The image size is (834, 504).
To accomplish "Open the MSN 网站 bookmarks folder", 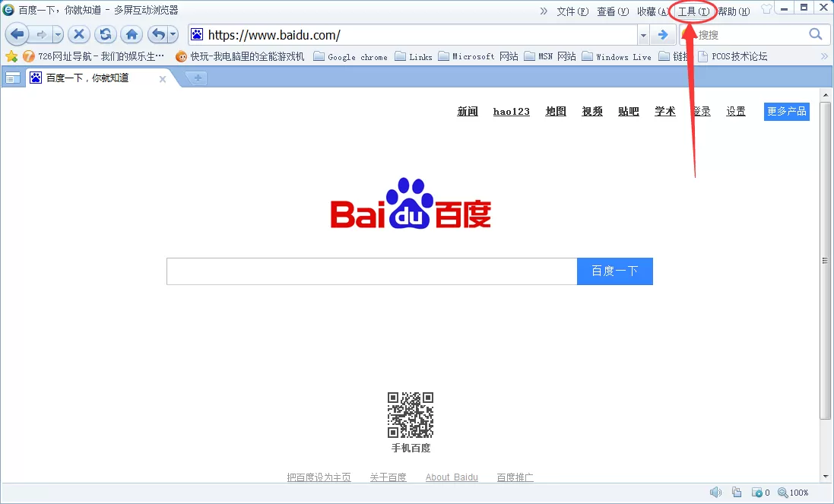I will pos(550,57).
